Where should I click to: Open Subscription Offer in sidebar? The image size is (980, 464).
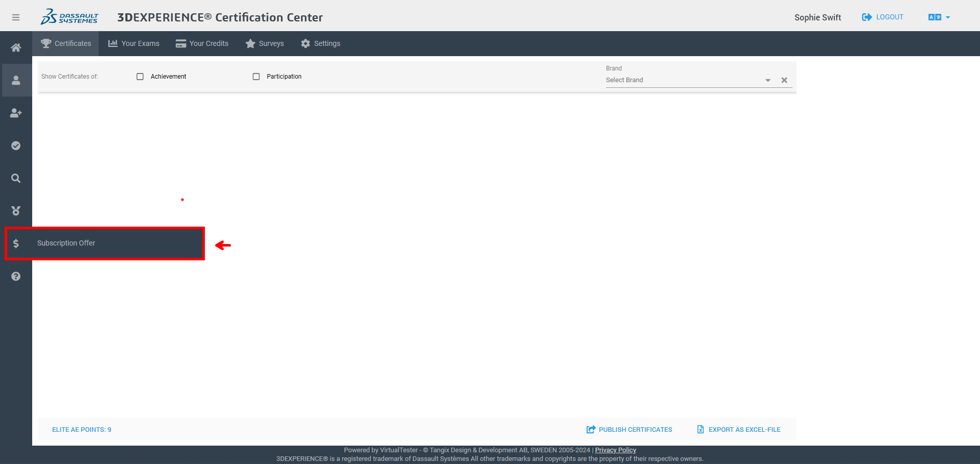pyautogui.click(x=66, y=243)
